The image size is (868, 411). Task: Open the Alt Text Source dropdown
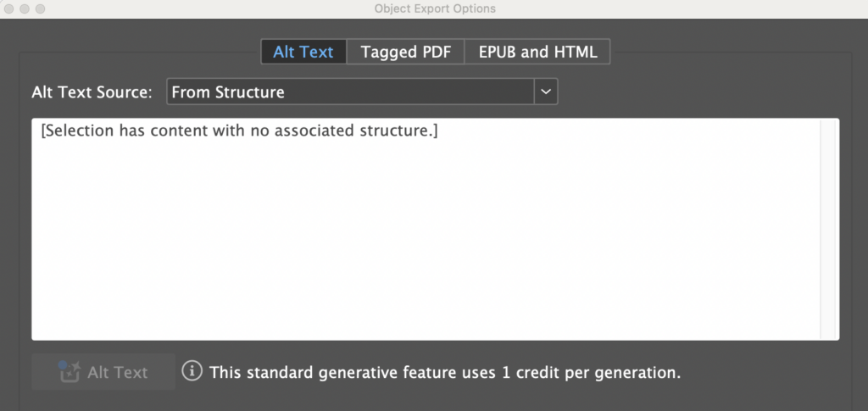coord(362,92)
